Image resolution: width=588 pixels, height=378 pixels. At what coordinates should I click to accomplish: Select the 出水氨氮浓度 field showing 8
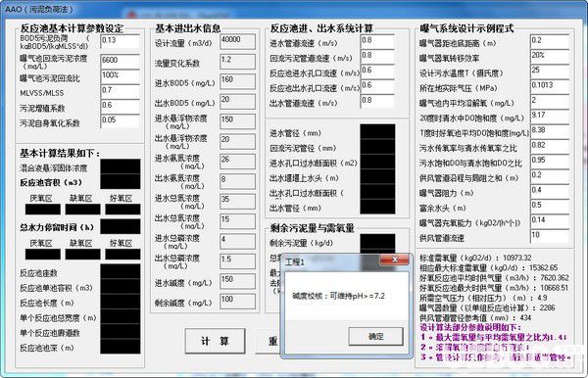(238, 181)
